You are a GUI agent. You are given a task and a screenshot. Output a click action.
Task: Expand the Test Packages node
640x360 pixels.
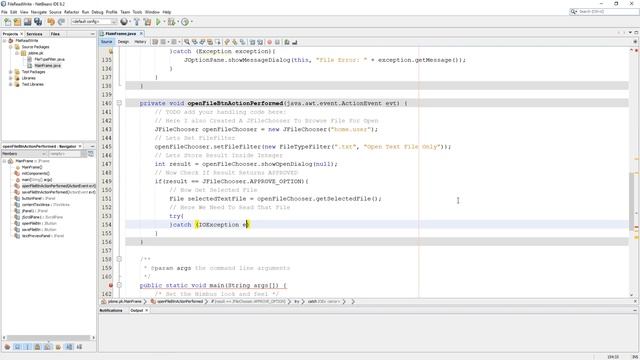pos(11,72)
